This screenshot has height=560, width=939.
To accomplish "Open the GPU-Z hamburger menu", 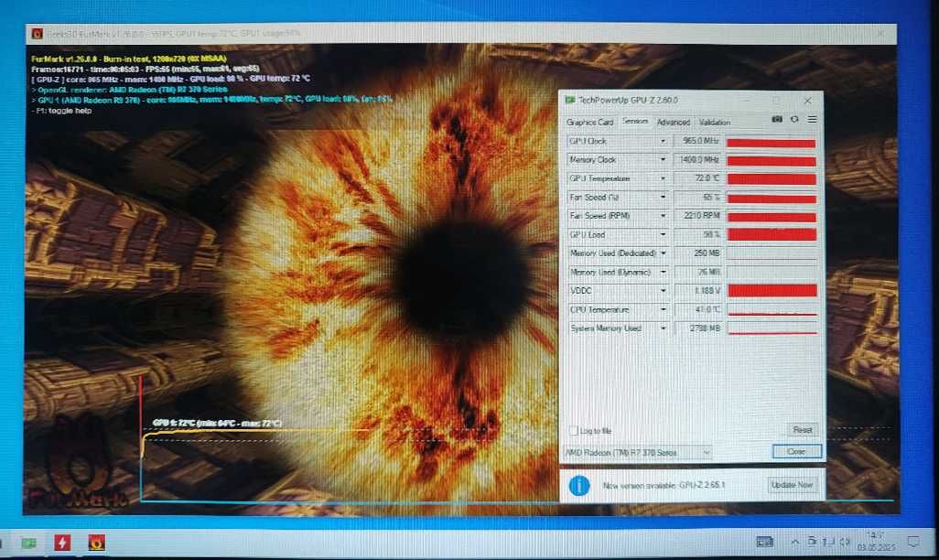I will 812,119.
